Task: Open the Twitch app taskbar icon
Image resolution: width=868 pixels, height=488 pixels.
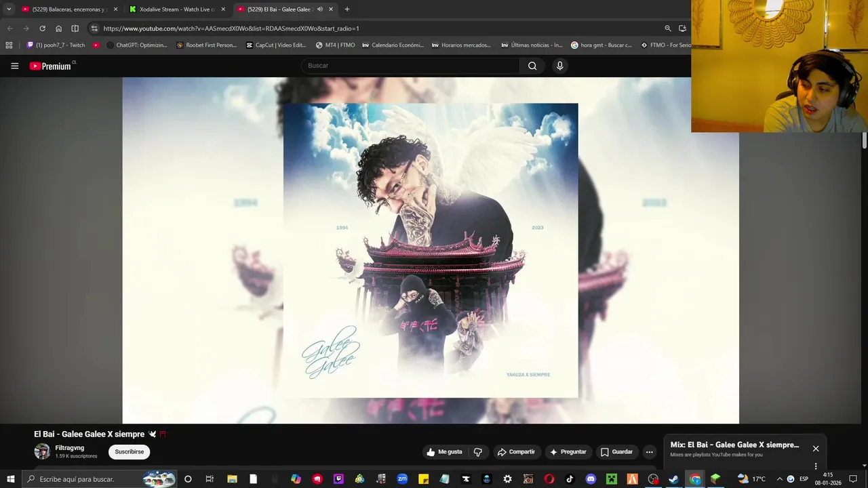Action: 338,479
